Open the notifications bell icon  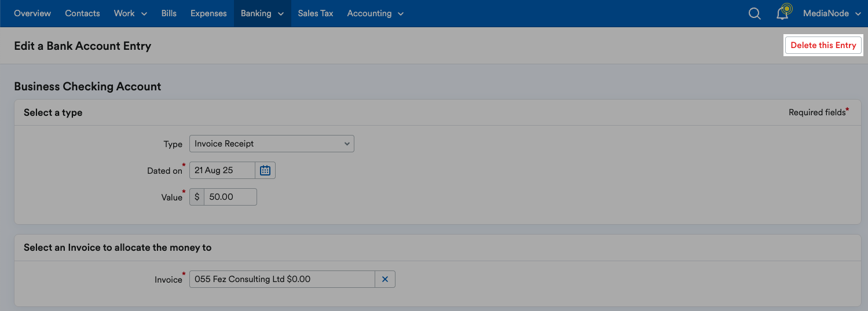pos(783,13)
